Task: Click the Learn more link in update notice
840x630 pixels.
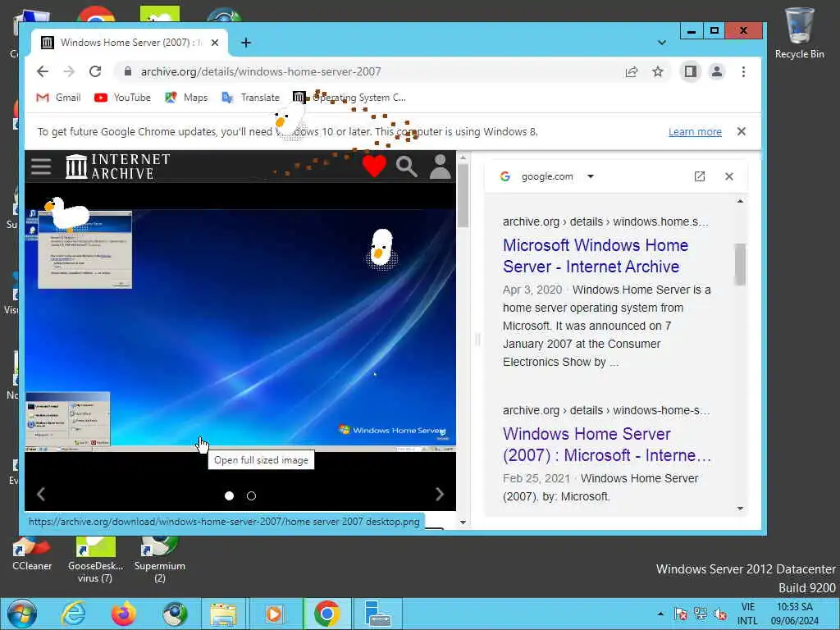Action: click(695, 132)
